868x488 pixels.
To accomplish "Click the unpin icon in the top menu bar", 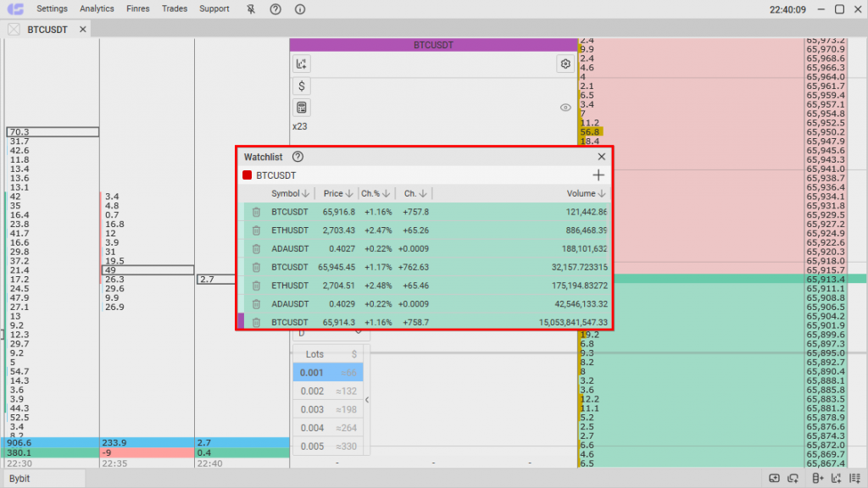I will click(251, 9).
